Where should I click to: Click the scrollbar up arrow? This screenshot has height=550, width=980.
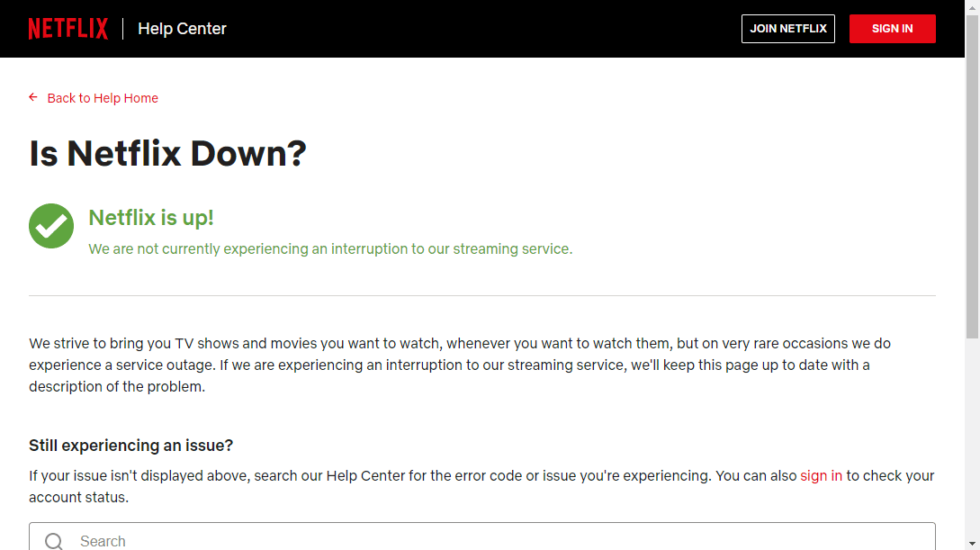click(973, 7)
